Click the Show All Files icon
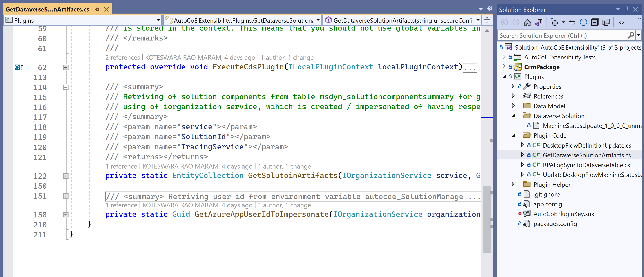This screenshot has height=277, width=644. (606, 22)
